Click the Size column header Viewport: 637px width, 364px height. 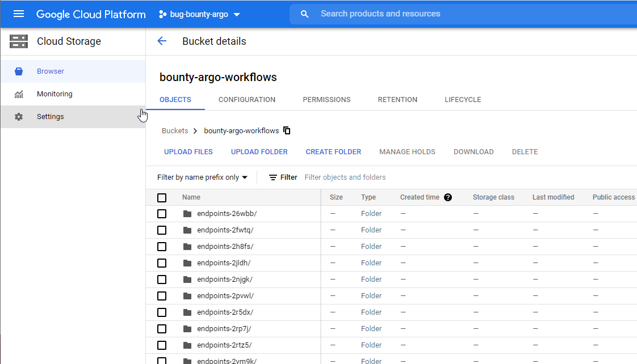coord(336,197)
